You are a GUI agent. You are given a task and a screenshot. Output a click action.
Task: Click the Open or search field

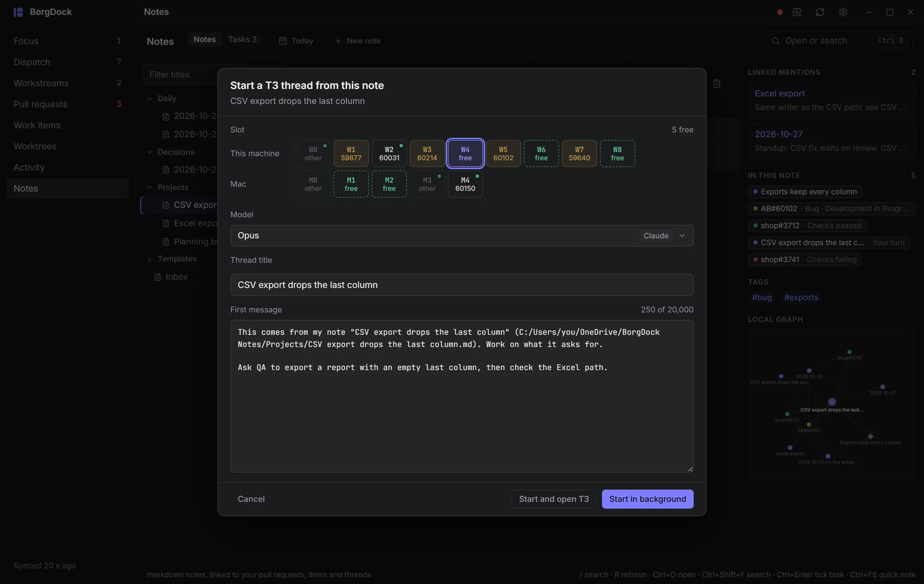[x=838, y=41]
